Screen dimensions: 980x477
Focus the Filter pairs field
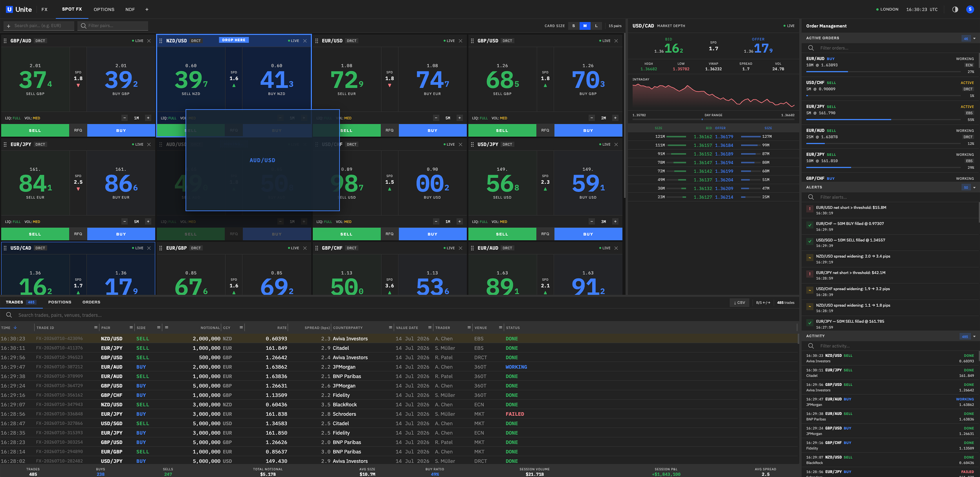[x=113, y=26]
